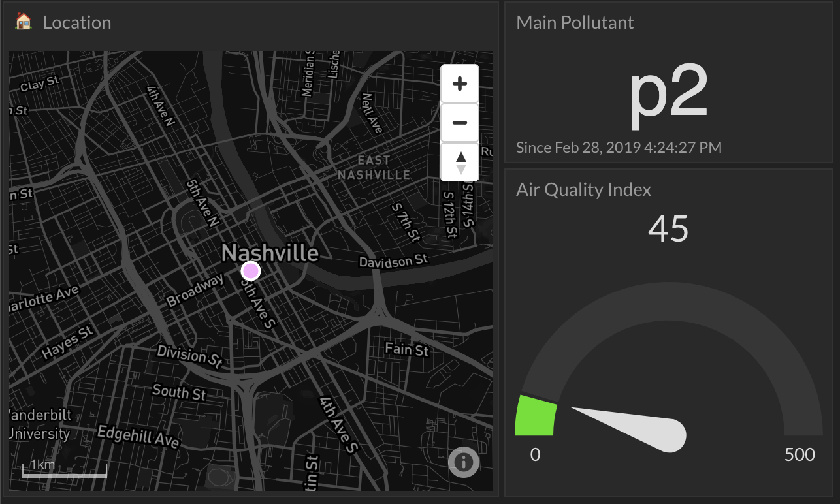840x504 pixels.
Task: Click the upward arrow of the map zoom stepper
Action: point(460,157)
